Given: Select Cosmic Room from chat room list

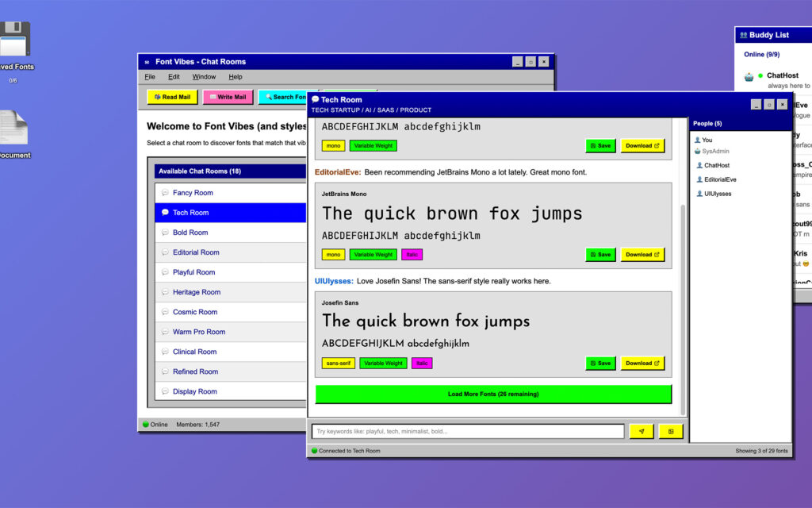Looking at the screenshot, I should [x=195, y=312].
